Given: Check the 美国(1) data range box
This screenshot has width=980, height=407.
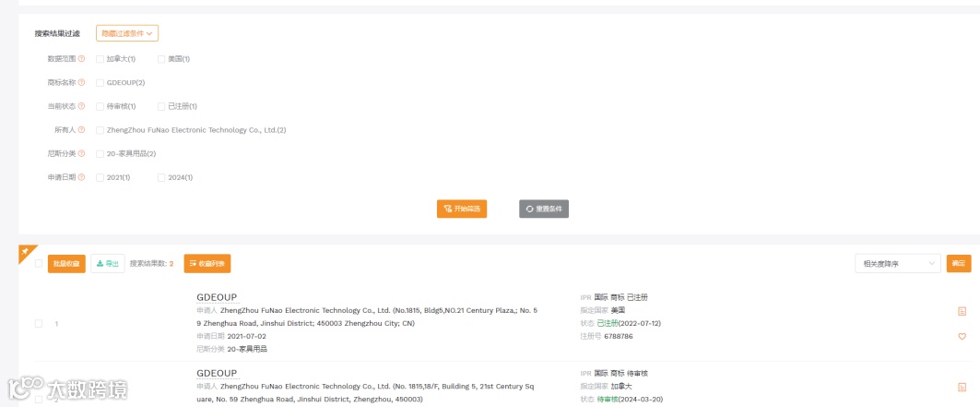Looking at the screenshot, I should point(161,59).
